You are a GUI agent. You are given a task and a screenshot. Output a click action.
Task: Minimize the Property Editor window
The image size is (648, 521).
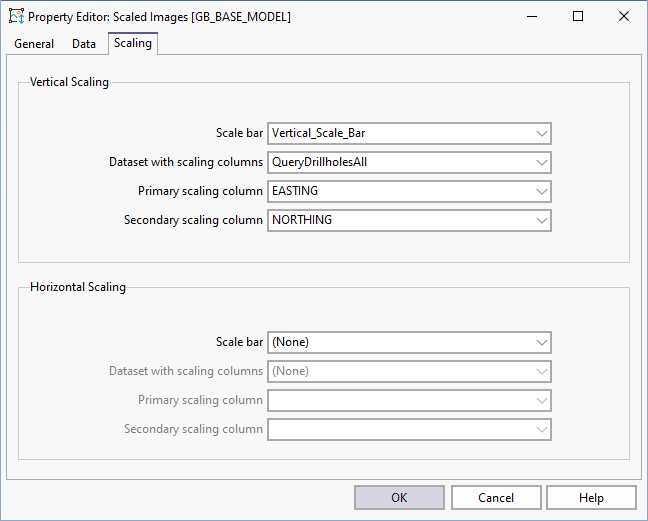click(532, 17)
